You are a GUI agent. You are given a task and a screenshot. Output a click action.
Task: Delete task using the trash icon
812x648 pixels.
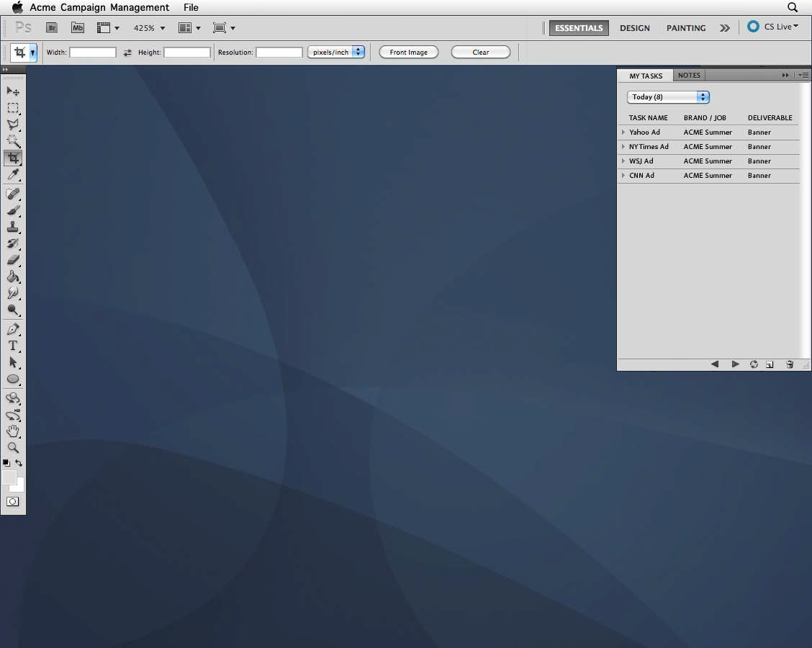coord(790,364)
